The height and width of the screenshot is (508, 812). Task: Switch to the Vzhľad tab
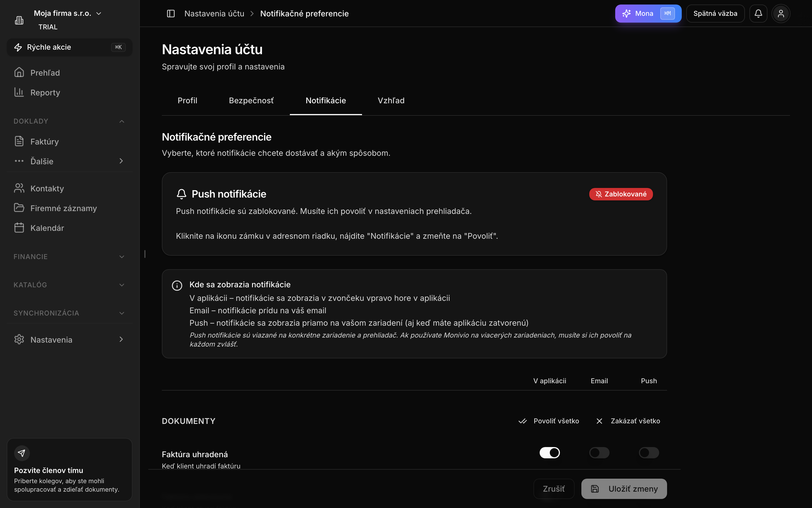click(391, 100)
